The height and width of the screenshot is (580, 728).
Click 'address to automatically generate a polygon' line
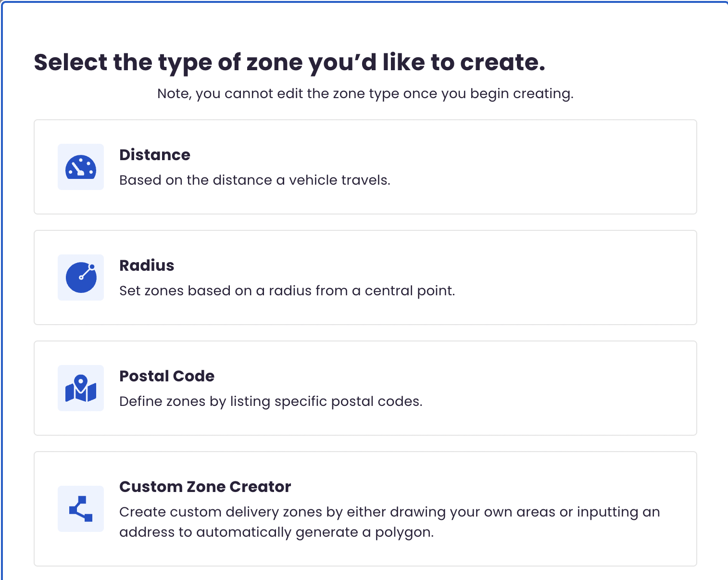pos(276,532)
